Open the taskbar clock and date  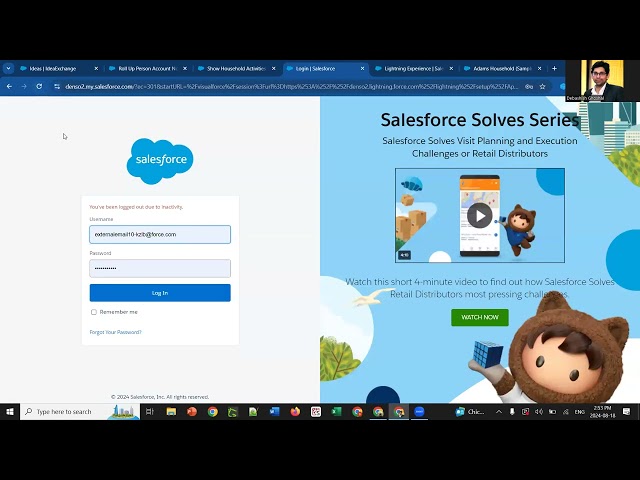(x=602, y=411)
